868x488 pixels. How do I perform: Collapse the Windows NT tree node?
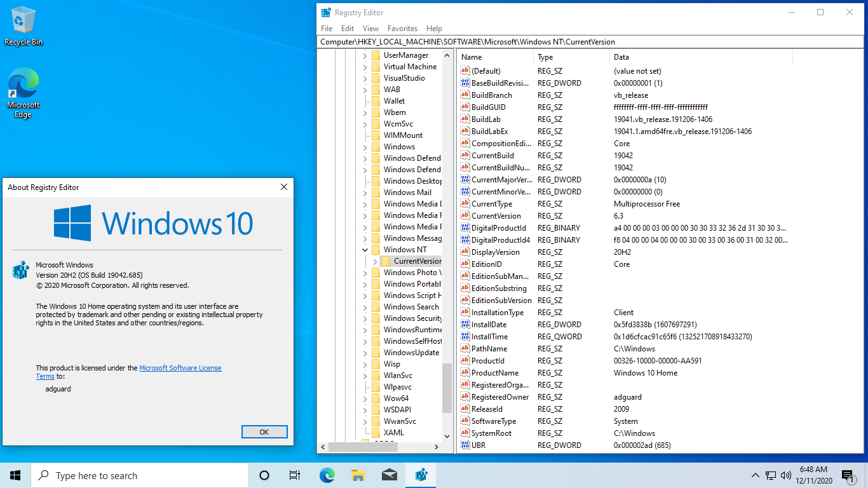(365, 250)
